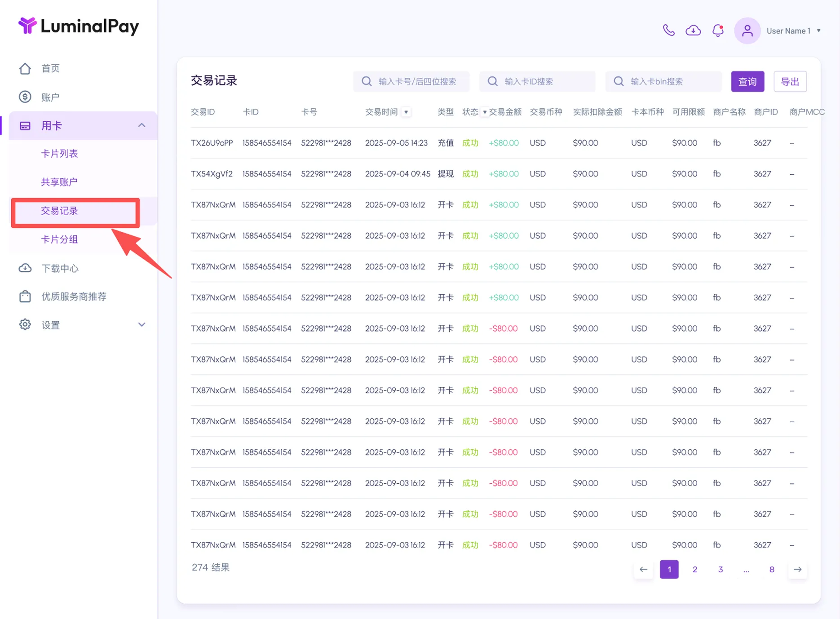Go to page 3
This screenshot has width=840, height=619.
point(721,569)
